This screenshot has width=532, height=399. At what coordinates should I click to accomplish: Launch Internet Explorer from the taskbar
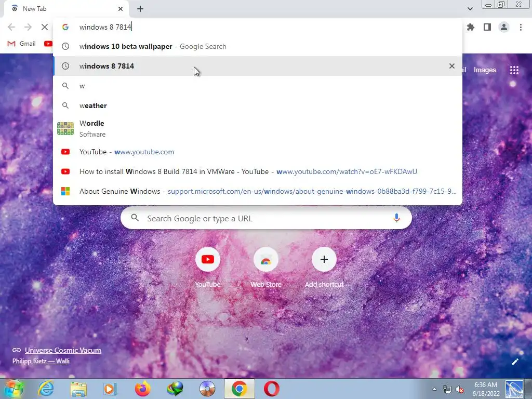[46, 389]
